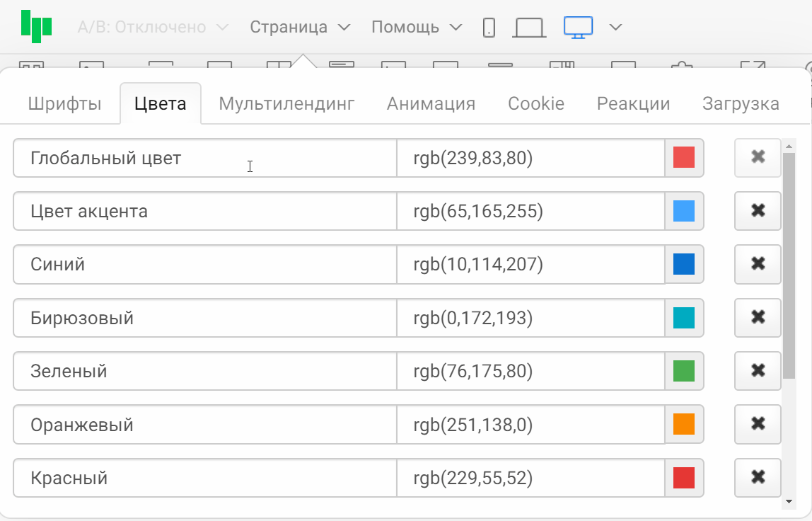Select desktop monitor preview icon
The image size is (812, 521).
578,28
